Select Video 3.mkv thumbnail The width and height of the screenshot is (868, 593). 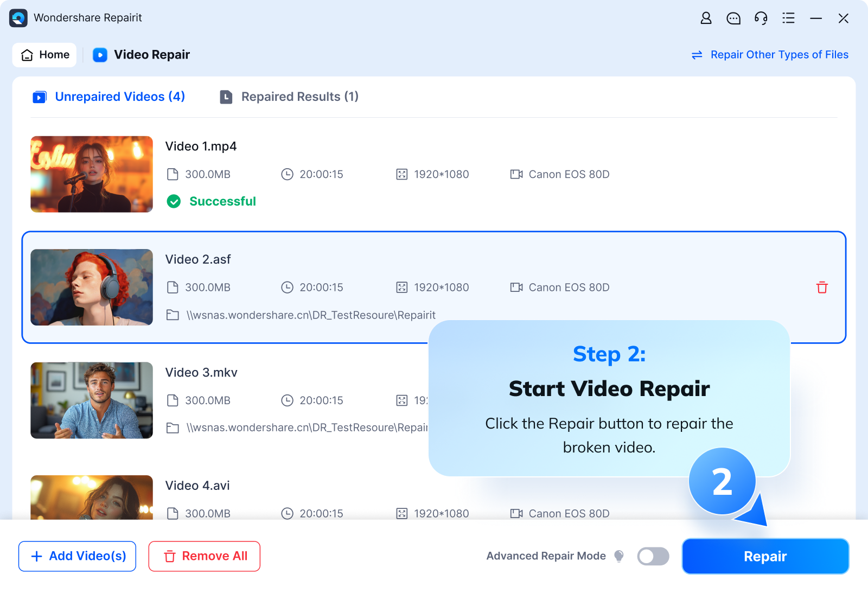pos(92,400)
